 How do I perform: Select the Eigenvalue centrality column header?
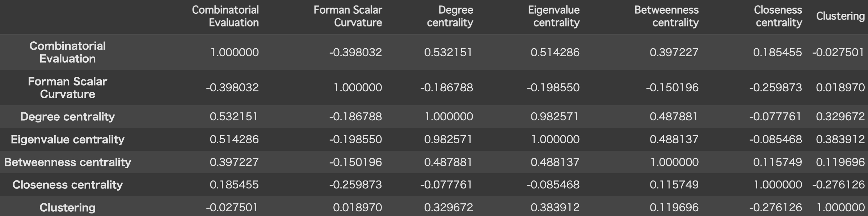point(554,16)
